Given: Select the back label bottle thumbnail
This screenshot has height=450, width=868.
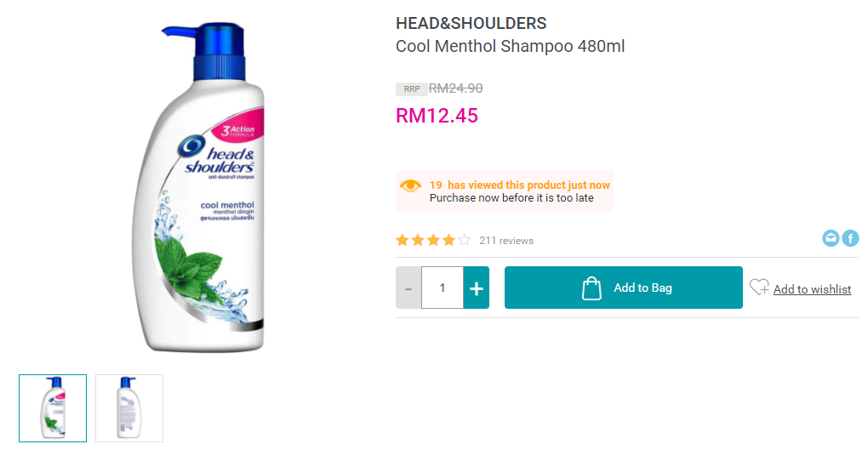Looking at the screenshot, I should click(x=129, y=408).
